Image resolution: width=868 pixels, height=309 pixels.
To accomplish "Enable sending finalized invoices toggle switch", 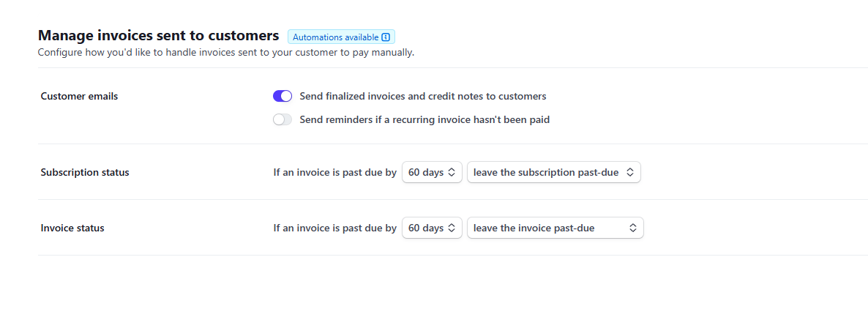I will pos(283,96).
